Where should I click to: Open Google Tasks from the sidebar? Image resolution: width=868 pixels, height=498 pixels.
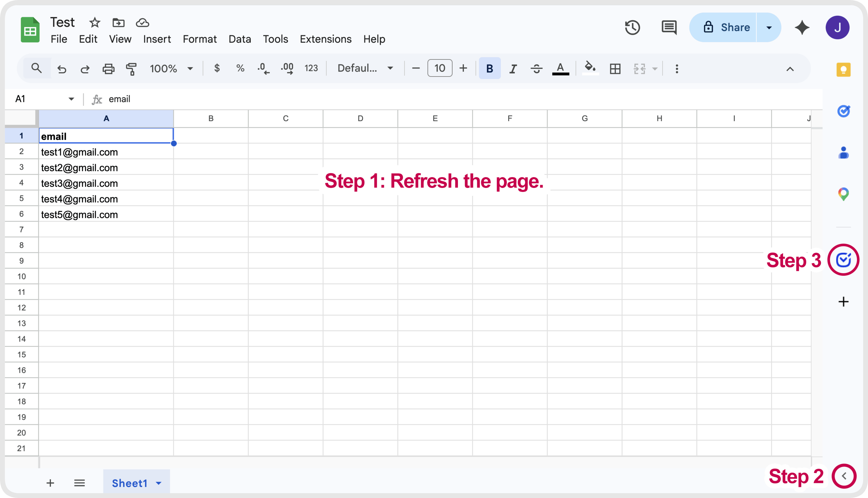click(x=843, y=111)
